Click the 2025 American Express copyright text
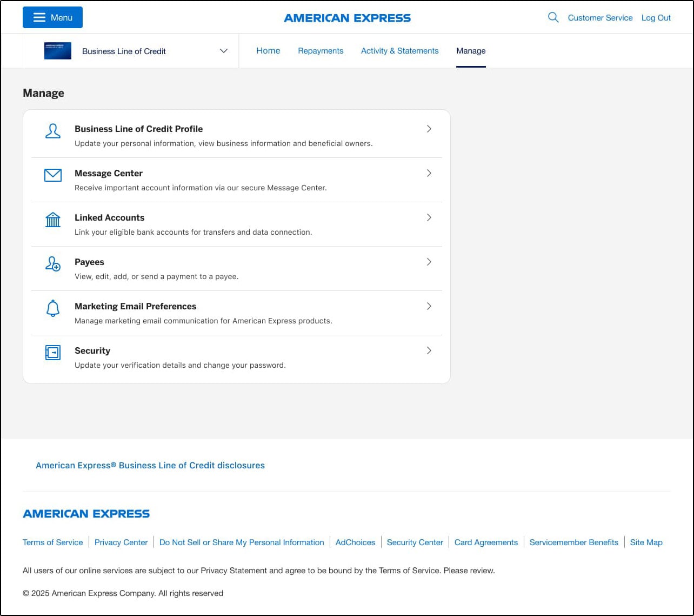The height and width of the screenshot is (616, 694). (x=123, y=593)
